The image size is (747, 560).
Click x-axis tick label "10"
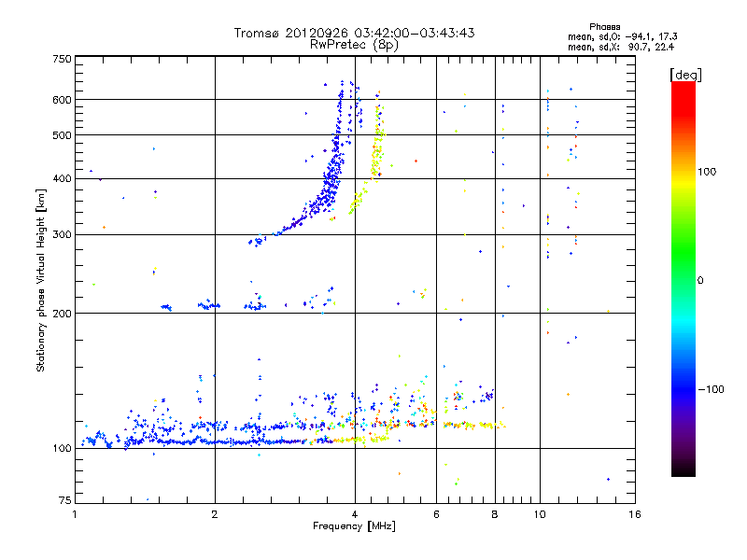pyautogui.click(x=540, y=514)
